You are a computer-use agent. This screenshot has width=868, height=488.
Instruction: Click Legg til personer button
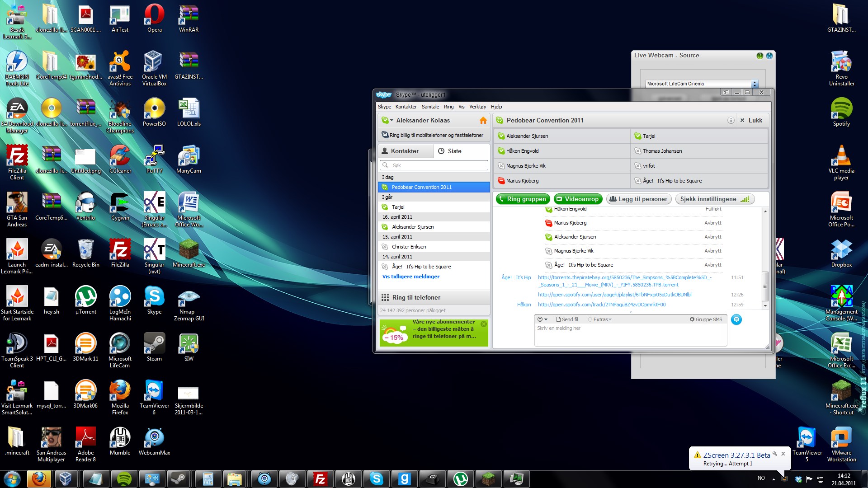(638, 199)
